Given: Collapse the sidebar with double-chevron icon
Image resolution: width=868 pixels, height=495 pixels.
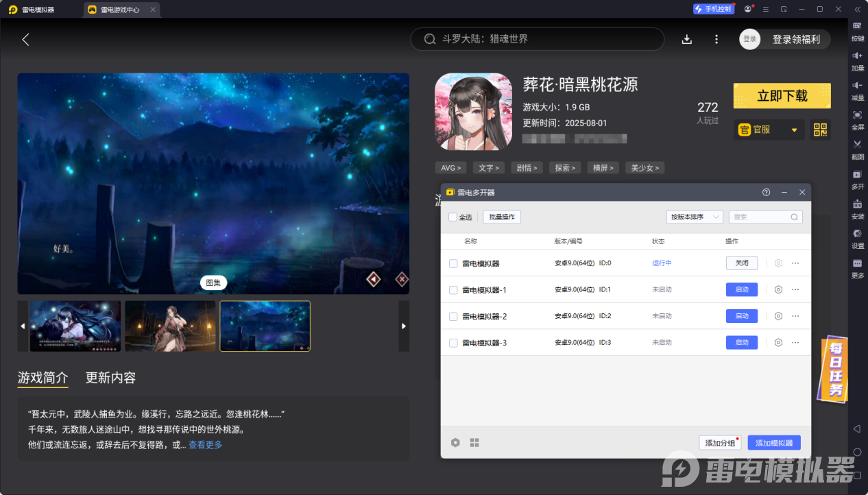Looking at the screenshot, I should (x=857, y=9).
